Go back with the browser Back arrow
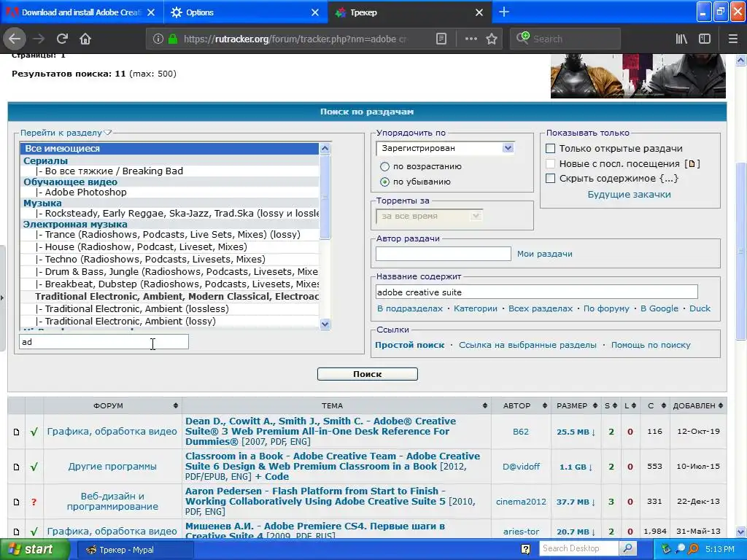Screen dimensions: 747x560 (15, 39)
